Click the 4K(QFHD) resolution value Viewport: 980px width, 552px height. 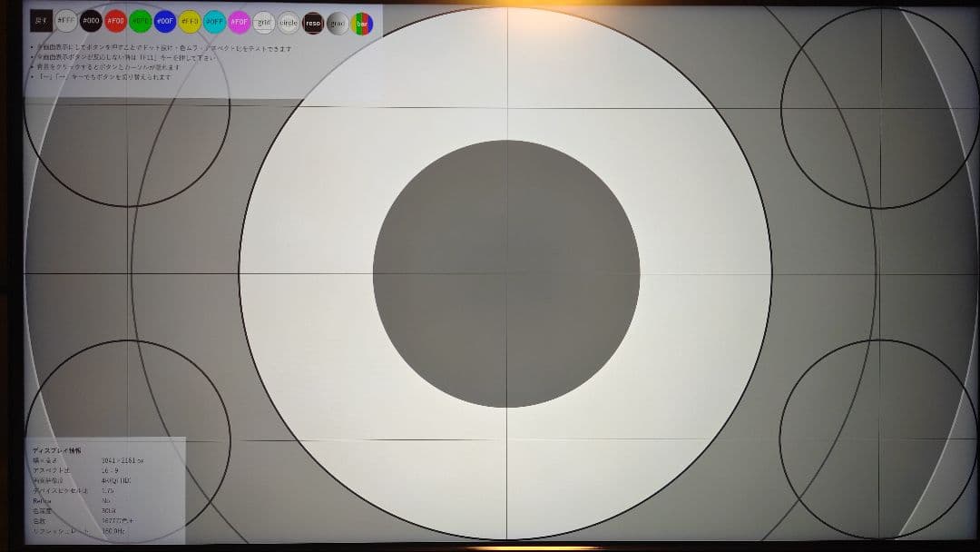coord(116,481)
